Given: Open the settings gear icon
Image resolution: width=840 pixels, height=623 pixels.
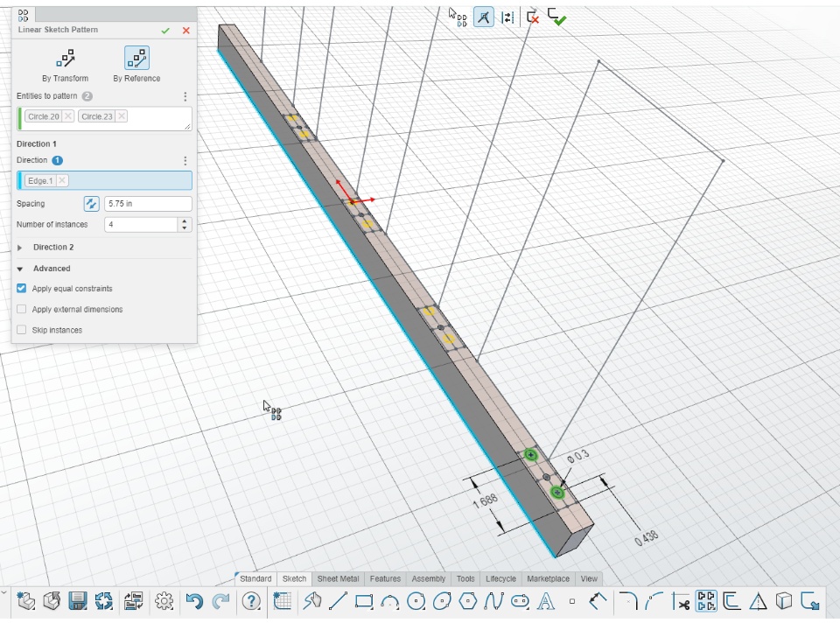Looking at the screenshot, I should (164, 601).
